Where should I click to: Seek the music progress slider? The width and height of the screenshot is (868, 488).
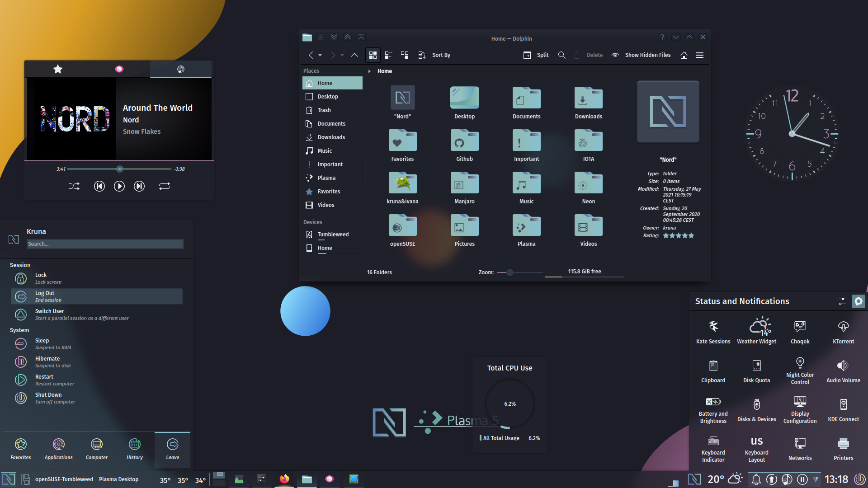[119, 169]
